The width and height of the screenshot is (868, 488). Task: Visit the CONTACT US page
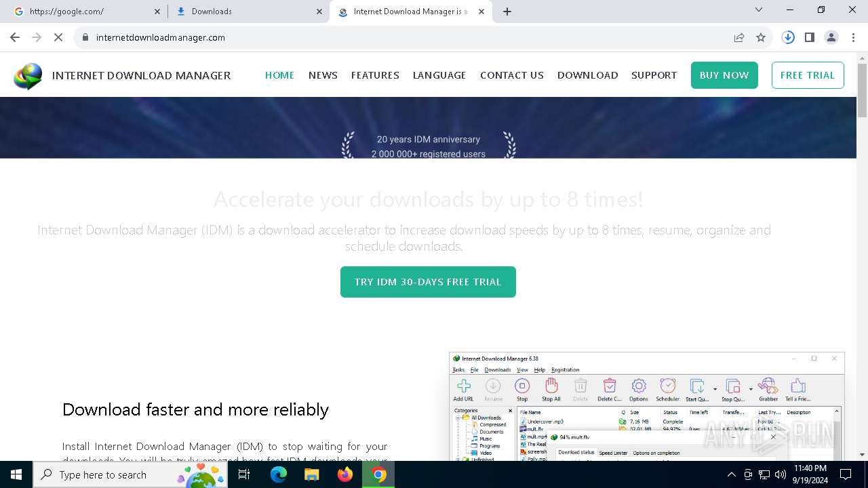click(512, 75)
